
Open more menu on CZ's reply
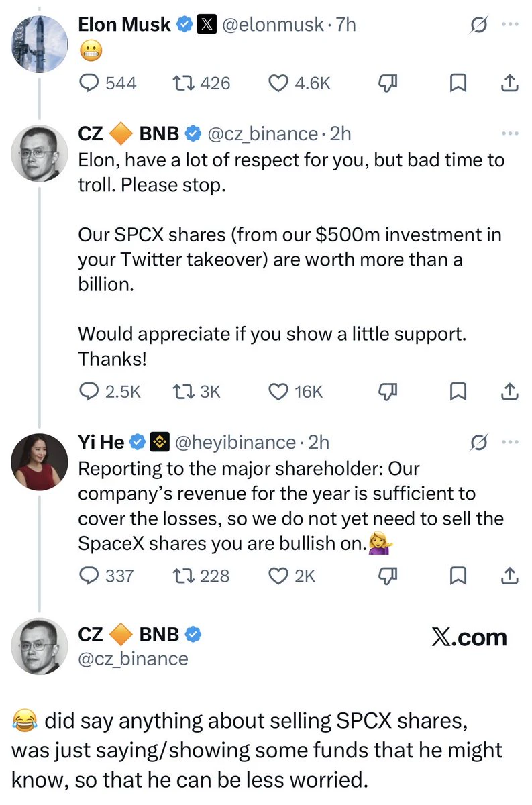[511, 133]
